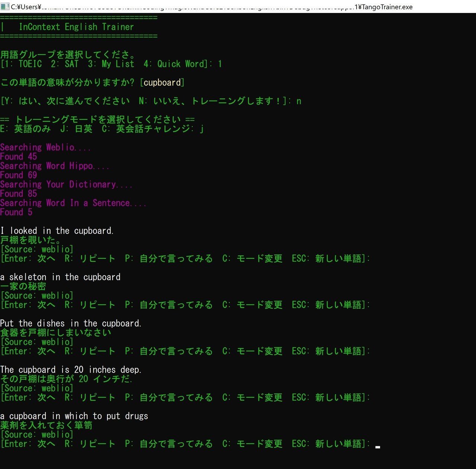This screenshot has height=469, width=476.
Task: Click "ESC: 新しい単語" new word control
Action: click(x=327, y=258)
